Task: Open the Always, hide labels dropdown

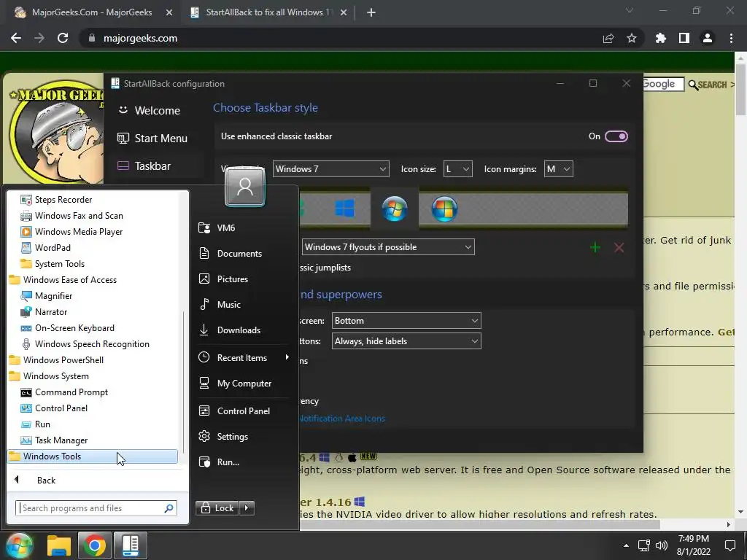Action: pos(406,341)
